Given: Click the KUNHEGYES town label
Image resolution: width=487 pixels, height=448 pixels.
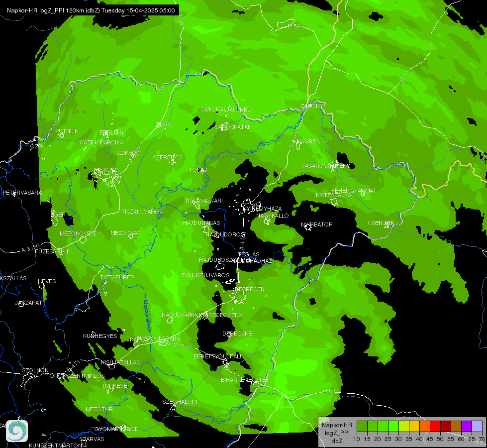Looking at the screenshot, I should point(100,336).
